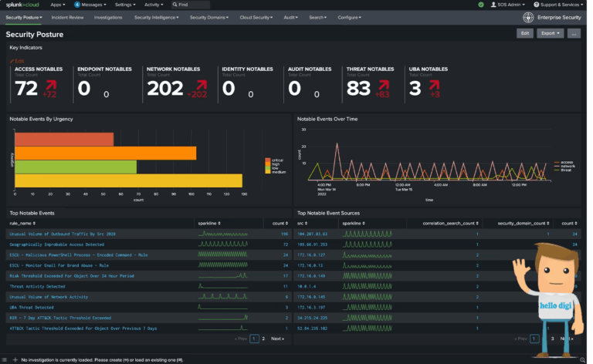Screen dimensions: 593x364
Task: Expand Support & Services menu
Action: [x=558, y=5]
